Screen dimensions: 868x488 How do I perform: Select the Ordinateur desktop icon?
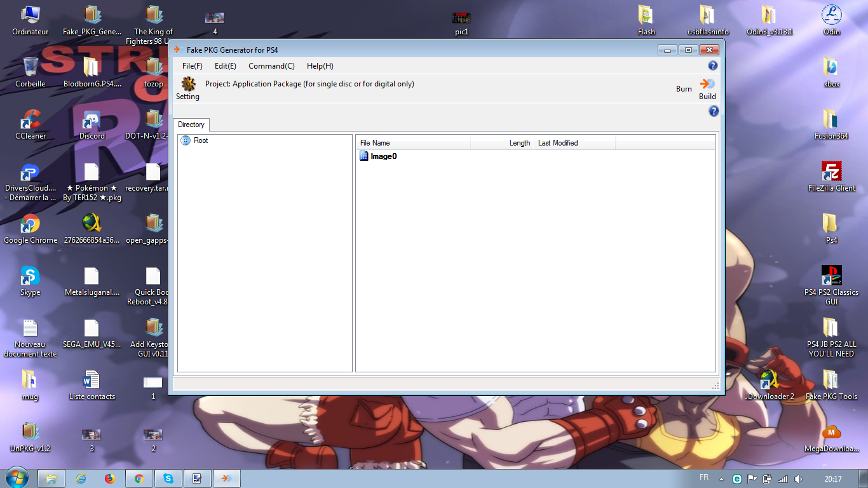30,20
